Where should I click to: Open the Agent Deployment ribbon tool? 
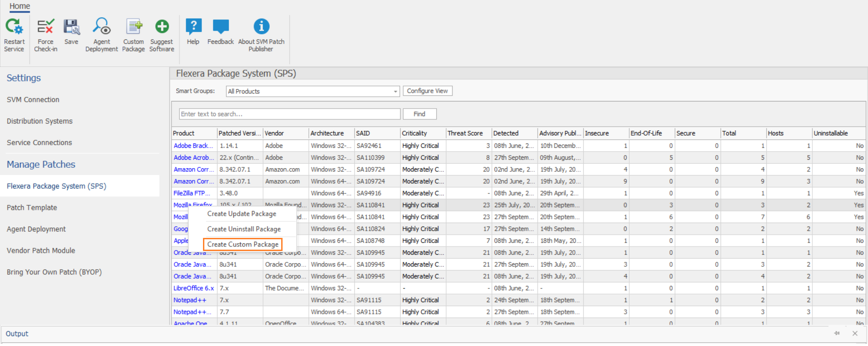tap(102, 27)
